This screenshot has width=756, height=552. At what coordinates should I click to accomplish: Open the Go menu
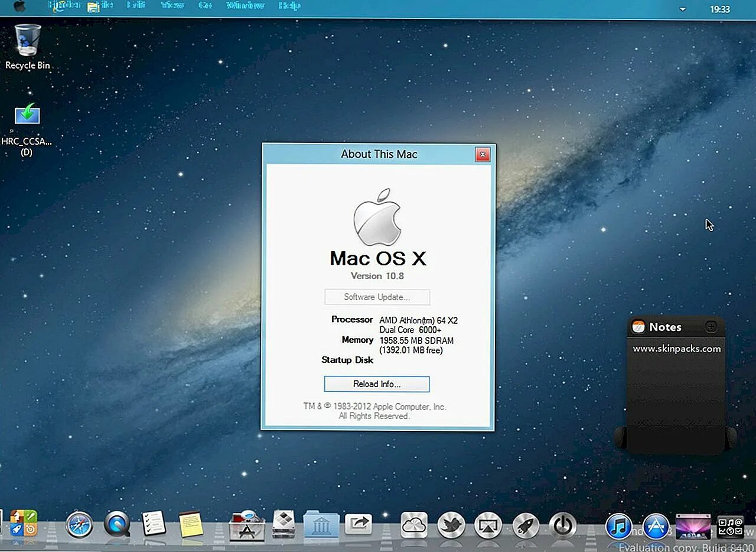pyautogui.click(x=205, y=5)
